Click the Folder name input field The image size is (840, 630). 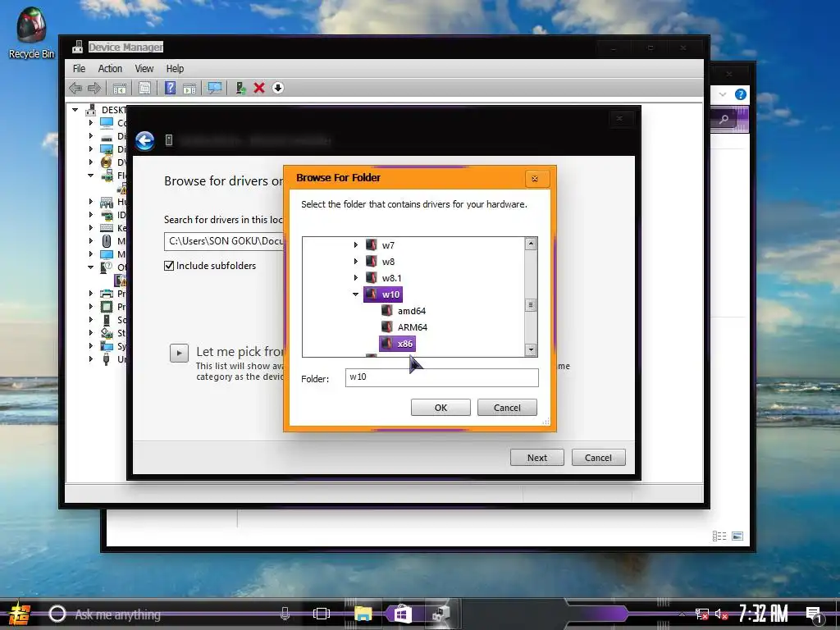[x=441, y=377]
